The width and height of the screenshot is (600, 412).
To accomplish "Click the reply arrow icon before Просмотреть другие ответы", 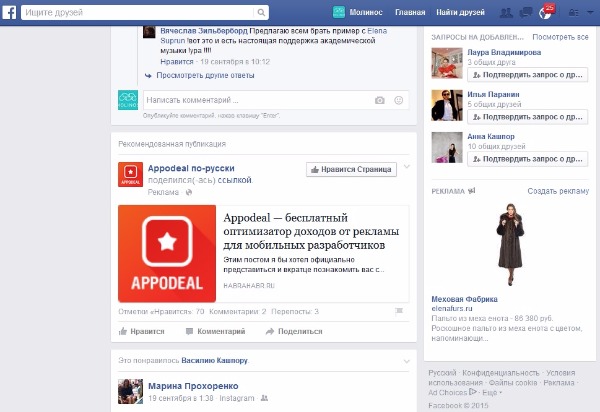I will 148,76.
